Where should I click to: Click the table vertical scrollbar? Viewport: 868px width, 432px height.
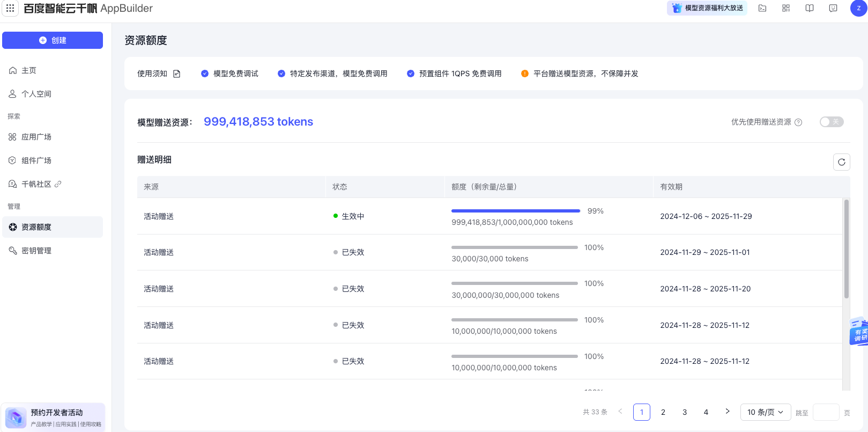(x=847, y=248)
